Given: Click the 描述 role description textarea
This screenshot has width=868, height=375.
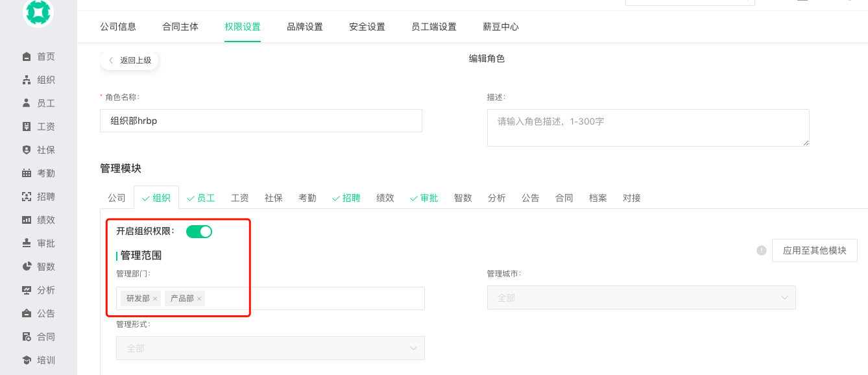Looking at the screenshot, I should coord(648,128).
